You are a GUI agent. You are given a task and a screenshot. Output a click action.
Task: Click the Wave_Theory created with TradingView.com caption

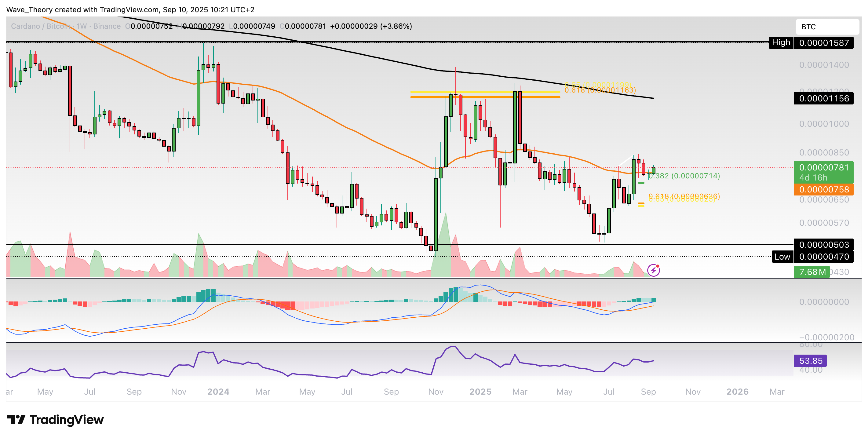pyautogui.click(x=130, y=9)
